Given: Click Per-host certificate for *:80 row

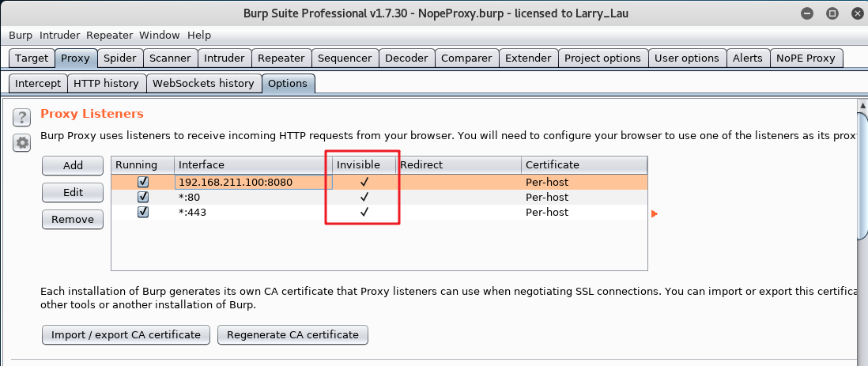Looking at the screenshot, I should 547,197.
